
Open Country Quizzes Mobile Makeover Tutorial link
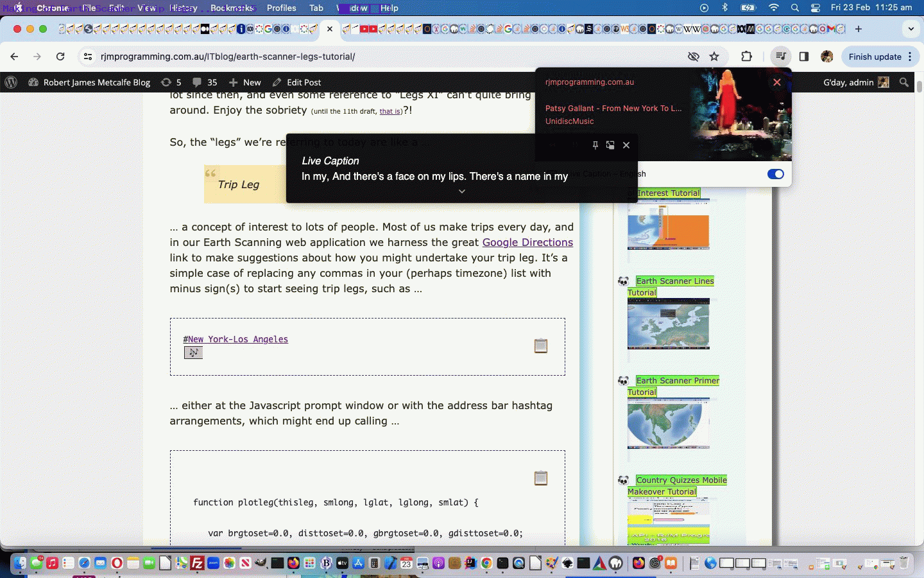coord(677,486)
